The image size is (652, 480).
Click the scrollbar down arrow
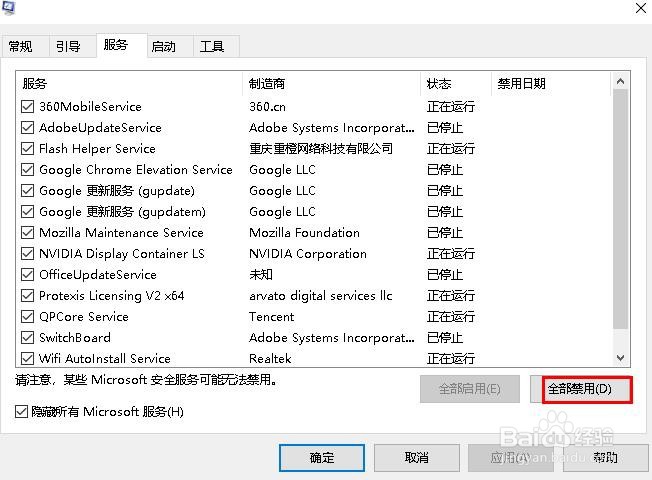(x=620, y=358)
